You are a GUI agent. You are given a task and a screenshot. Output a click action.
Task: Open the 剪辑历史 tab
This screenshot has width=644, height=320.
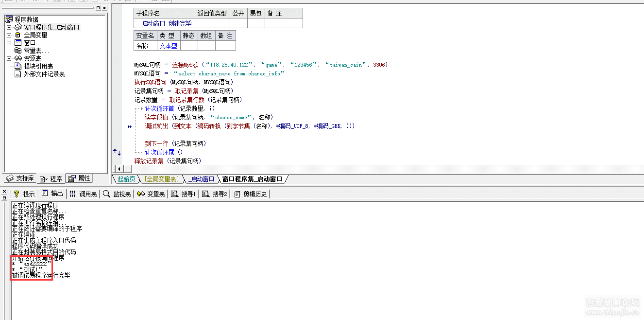tap(250, 194)
